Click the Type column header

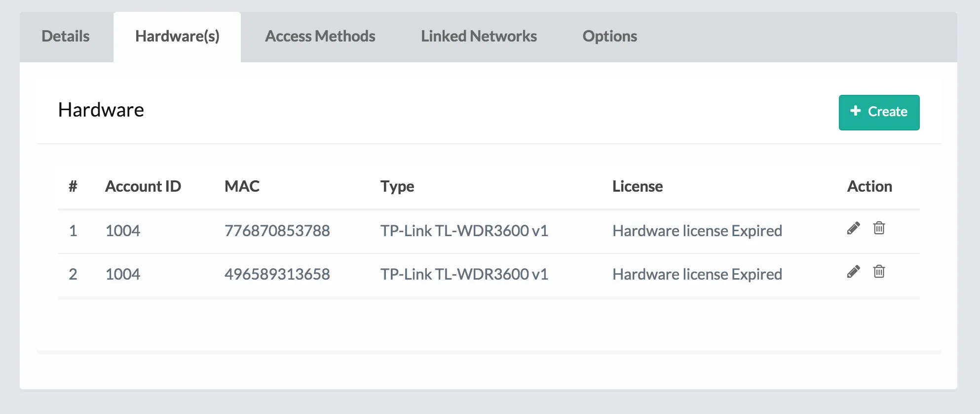[x=397, y=186]
